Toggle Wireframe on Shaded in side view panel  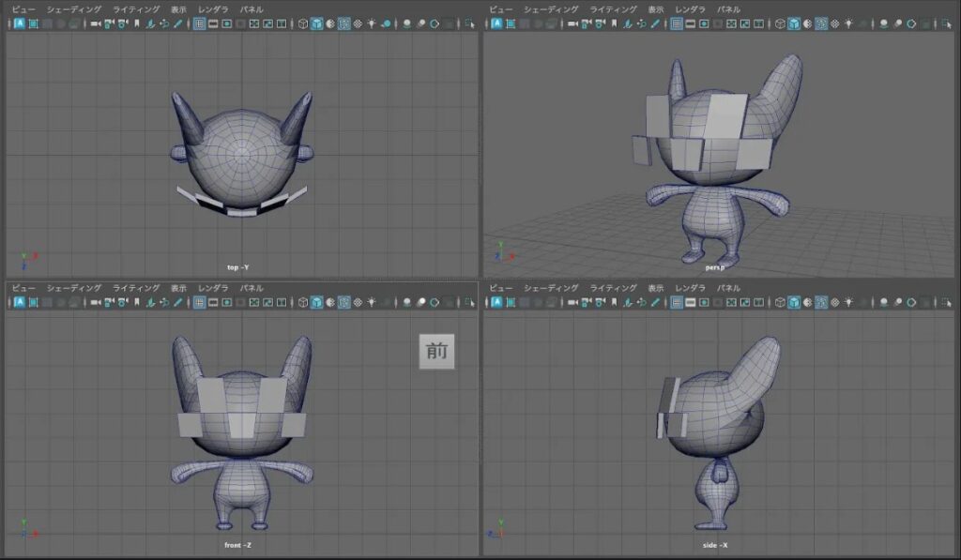coord(821,302)
